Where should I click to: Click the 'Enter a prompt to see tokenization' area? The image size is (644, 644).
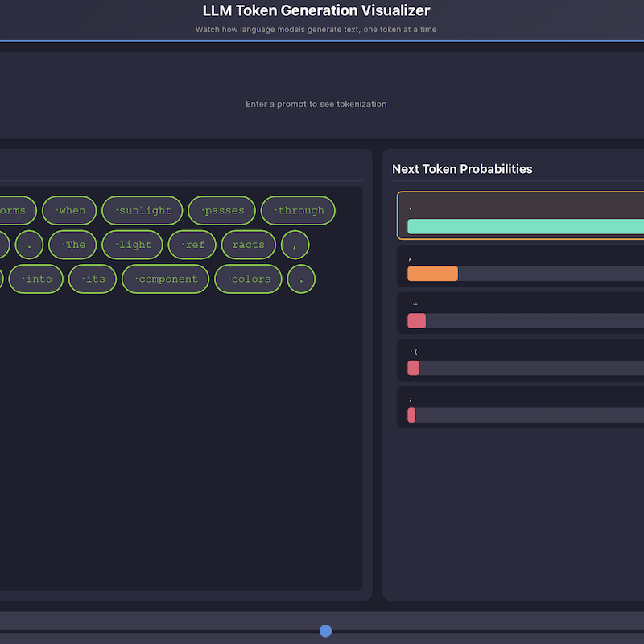click(316, 104)
